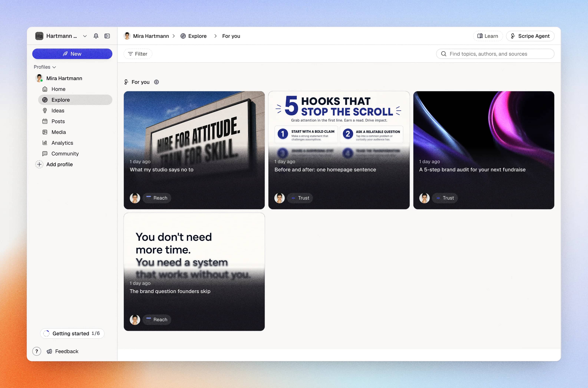
Task: Open Community chat icon
Action: click(45, 154)
